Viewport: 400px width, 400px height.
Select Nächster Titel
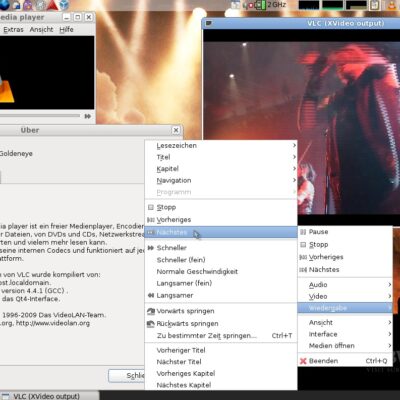tap(221, 362)
